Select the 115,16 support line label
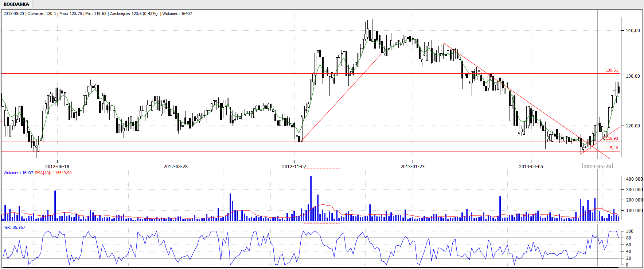Screen dimensions: 644x269 click(612, 148)
